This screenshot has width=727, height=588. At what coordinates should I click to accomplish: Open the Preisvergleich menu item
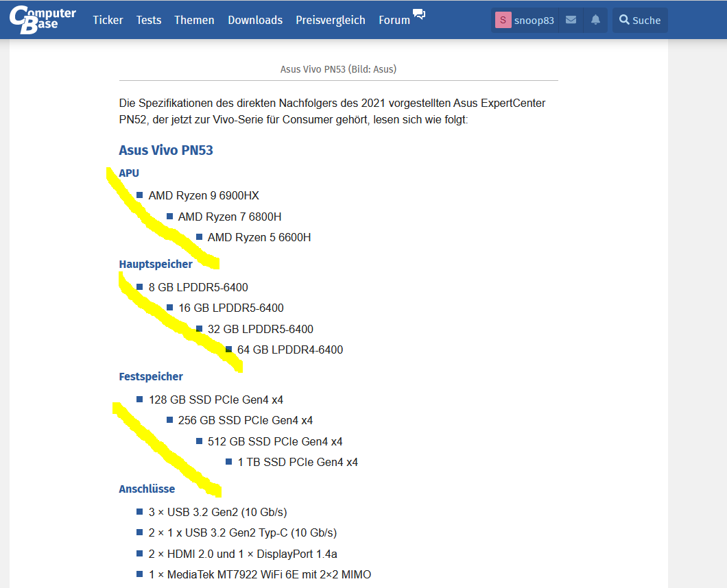click(x=331, y=20)
